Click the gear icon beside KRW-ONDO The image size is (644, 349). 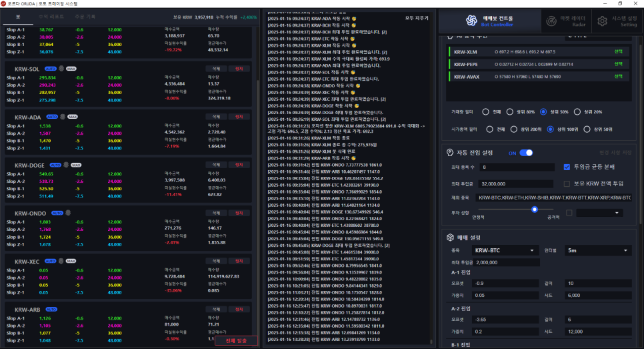pos(67,213)
